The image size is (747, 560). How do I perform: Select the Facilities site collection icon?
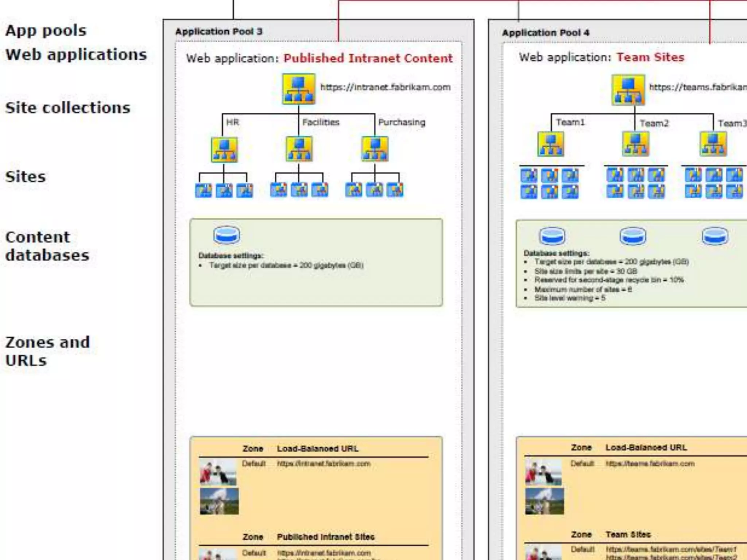[299, 149]
